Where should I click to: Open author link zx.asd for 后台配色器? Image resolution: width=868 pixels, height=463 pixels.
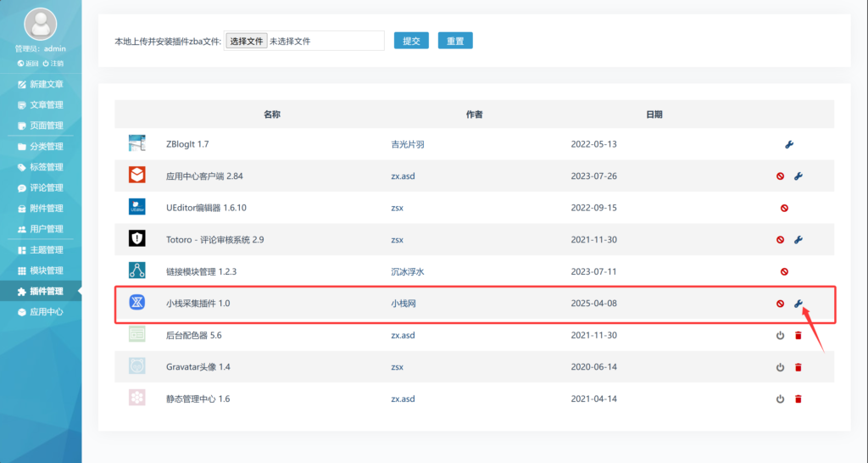point(403,335)
